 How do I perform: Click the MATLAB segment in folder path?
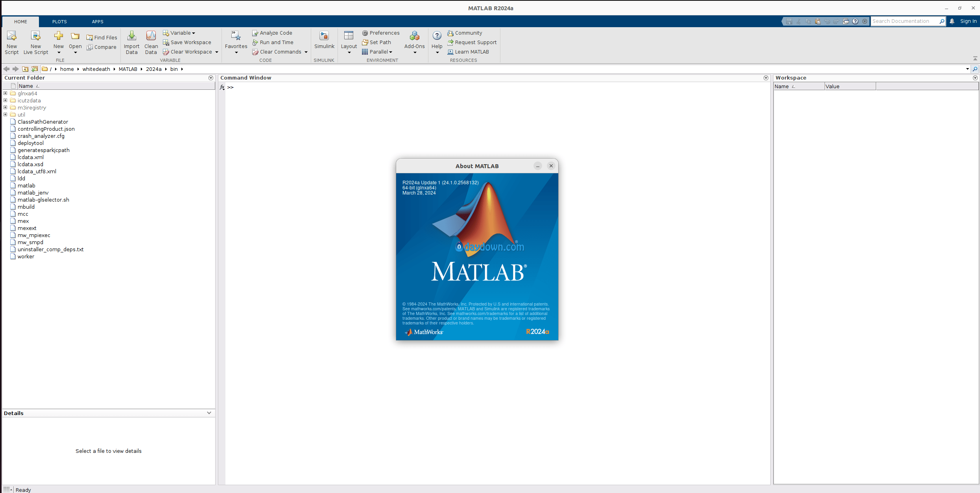128,69
